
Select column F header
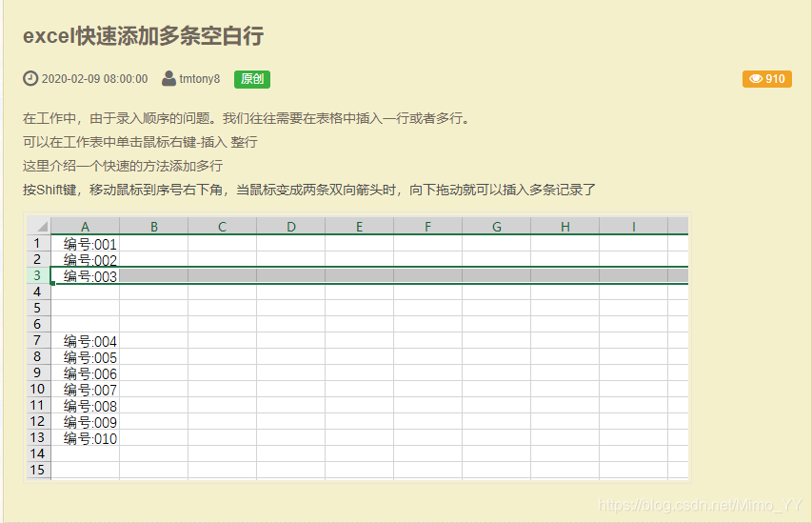click(x=427, y=226)
